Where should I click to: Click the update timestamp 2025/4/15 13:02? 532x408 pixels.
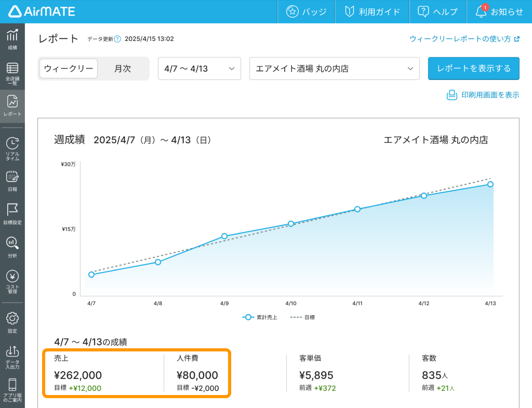click(149, 39)
